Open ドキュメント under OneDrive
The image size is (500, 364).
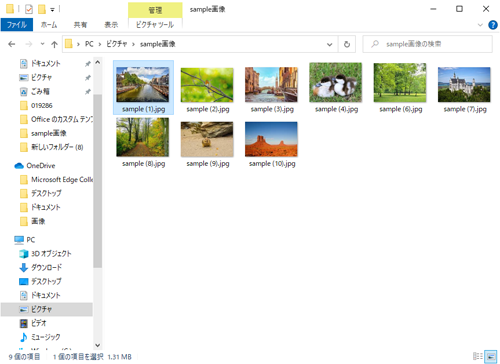pyautogui.click(x=46, y=207)
